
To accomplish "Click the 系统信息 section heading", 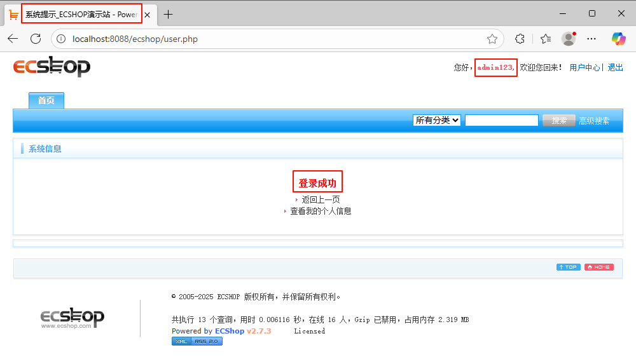I will coord(45,149).
